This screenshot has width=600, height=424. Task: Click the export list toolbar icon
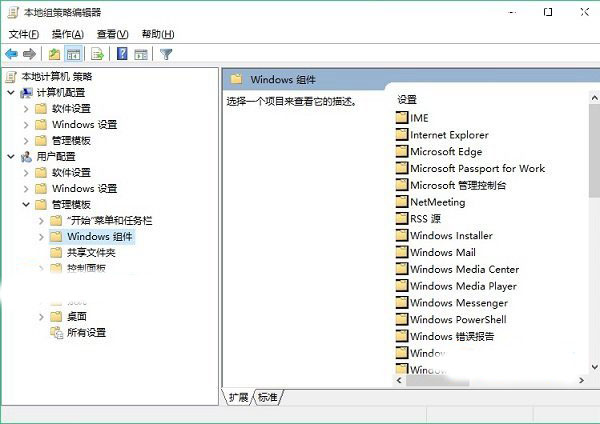tap(98, 54)
